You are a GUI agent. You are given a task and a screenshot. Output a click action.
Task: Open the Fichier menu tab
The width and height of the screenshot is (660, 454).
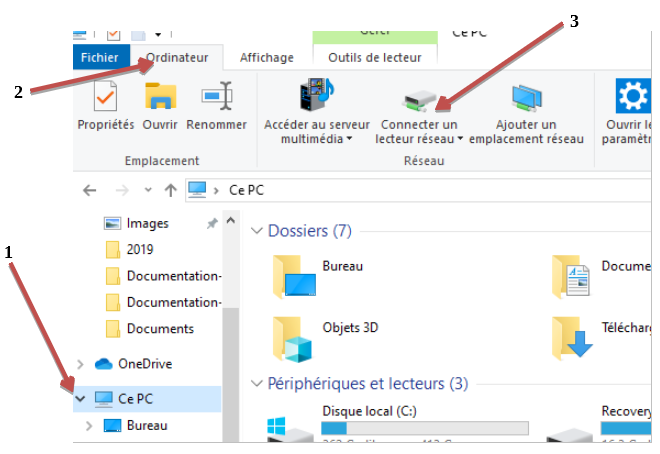[100, 58]
